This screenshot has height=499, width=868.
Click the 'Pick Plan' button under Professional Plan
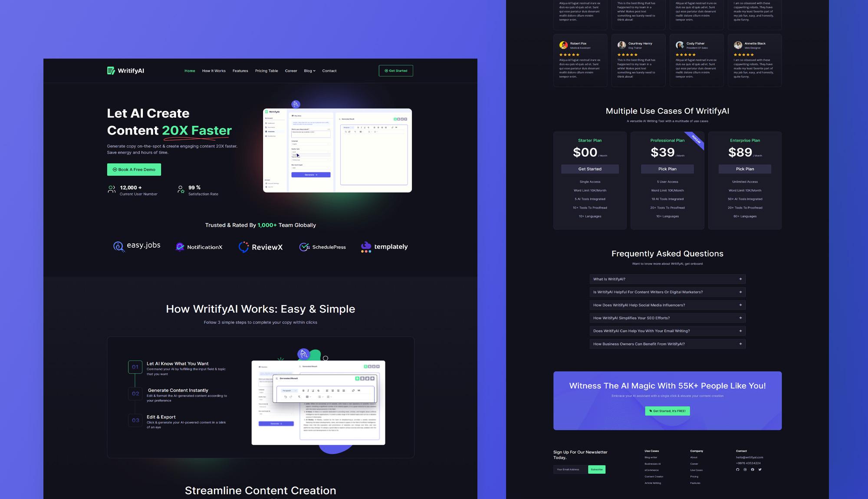coord(667,169)
